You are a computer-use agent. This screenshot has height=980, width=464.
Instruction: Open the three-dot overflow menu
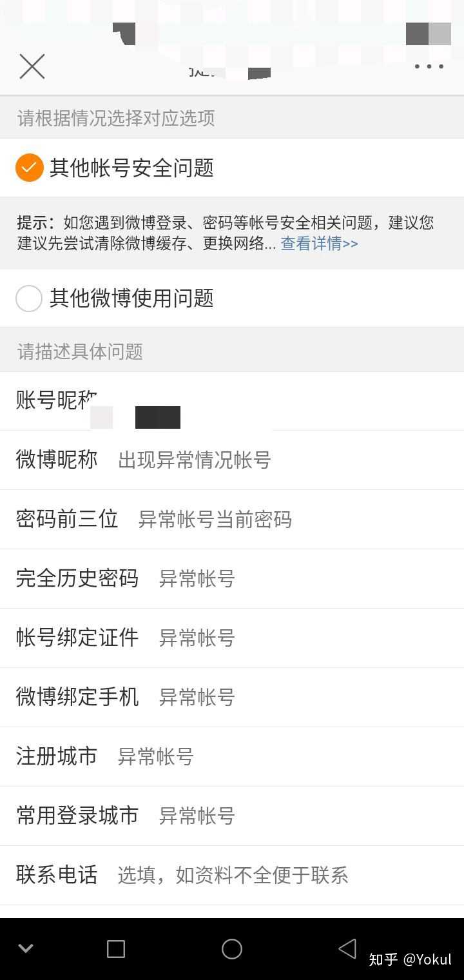(x=428, y=66)
